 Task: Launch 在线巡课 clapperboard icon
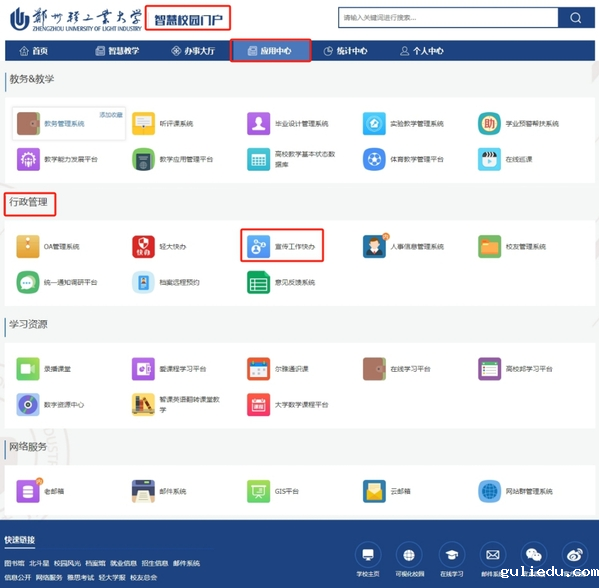pos(489,159)
